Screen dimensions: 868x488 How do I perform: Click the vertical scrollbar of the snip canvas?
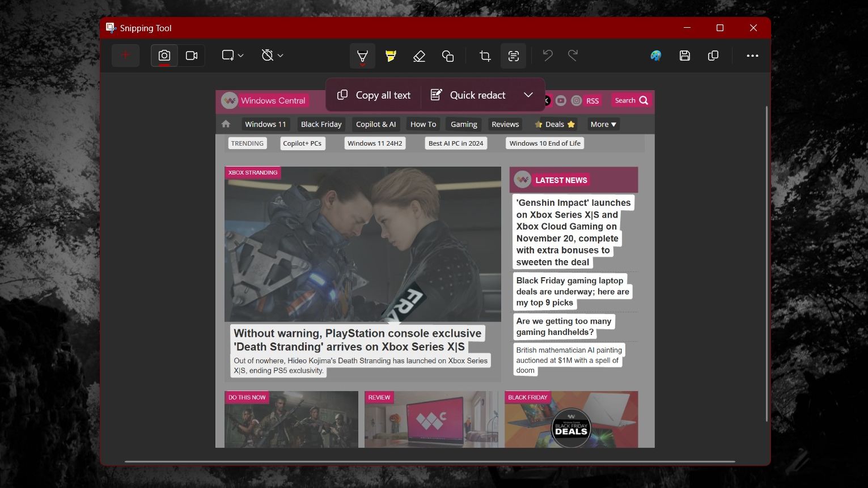point(767,264)
